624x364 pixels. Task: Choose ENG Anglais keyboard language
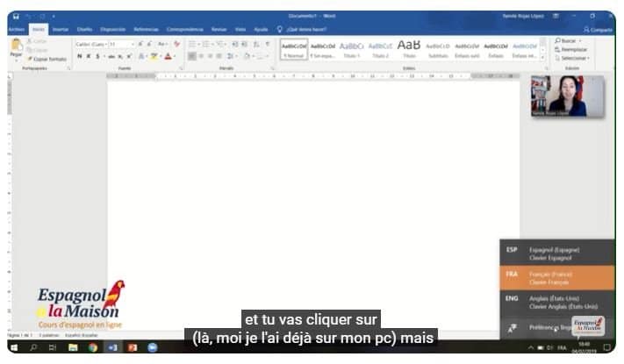[x=557, y=303]
